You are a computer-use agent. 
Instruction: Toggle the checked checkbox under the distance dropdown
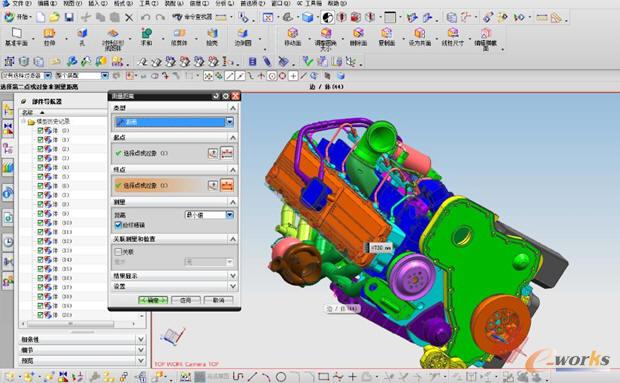pyautogui.click(x=118, y=225)
